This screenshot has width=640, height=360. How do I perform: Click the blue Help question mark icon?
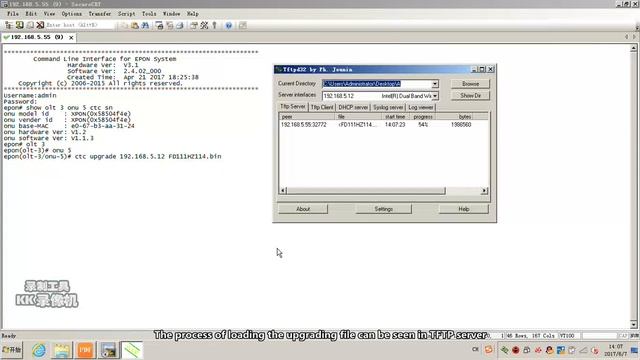(x=229, y=25)
